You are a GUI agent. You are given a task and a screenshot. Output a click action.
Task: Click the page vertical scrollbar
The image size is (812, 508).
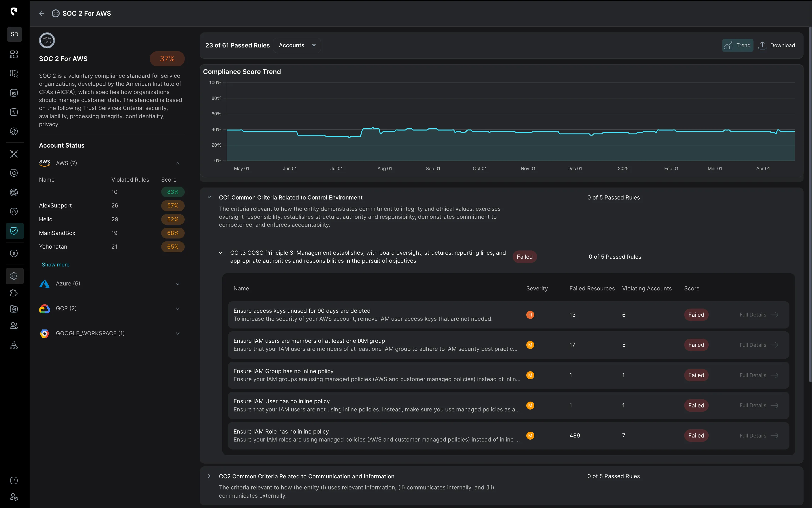point(810,205)
